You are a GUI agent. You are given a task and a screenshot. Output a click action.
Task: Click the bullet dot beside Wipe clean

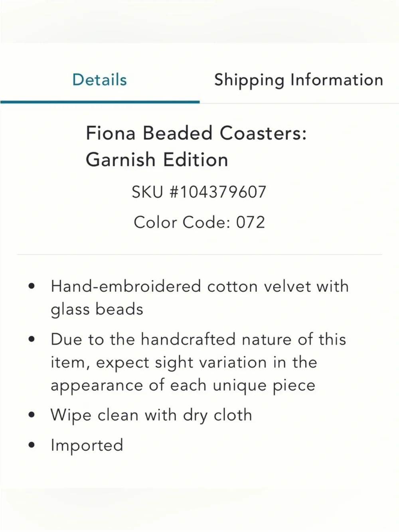pyautogui.click(x=32, y=415)
